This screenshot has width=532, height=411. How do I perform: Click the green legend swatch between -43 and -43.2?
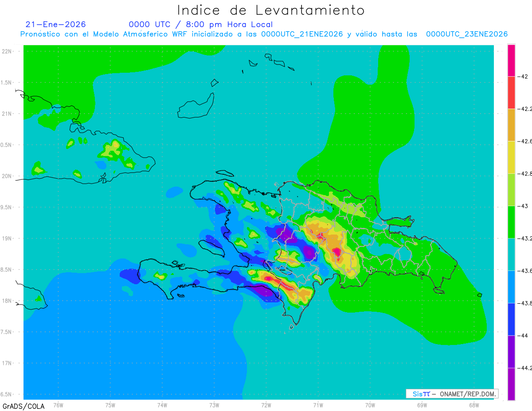511,222
